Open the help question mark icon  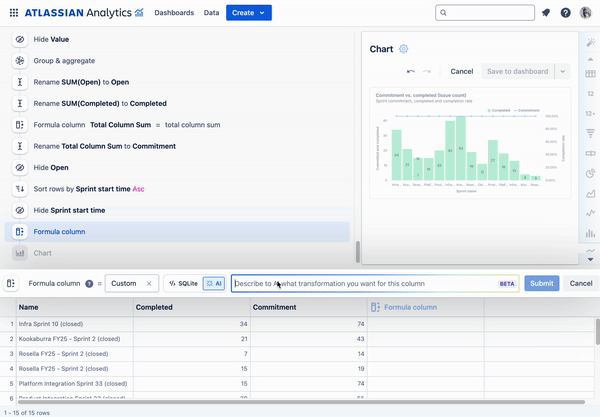click(566, 13)
